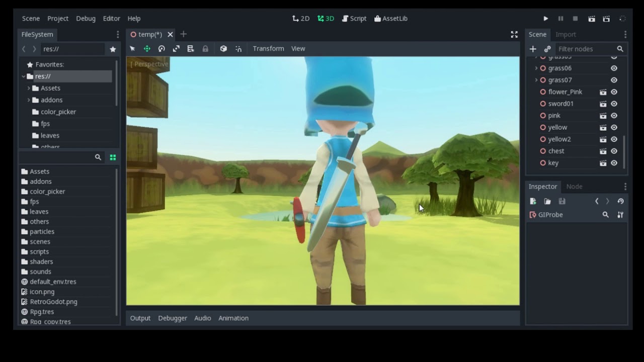Open the Perspective viewport menu
The image size is (644, 362).
(x=149, y=64)
